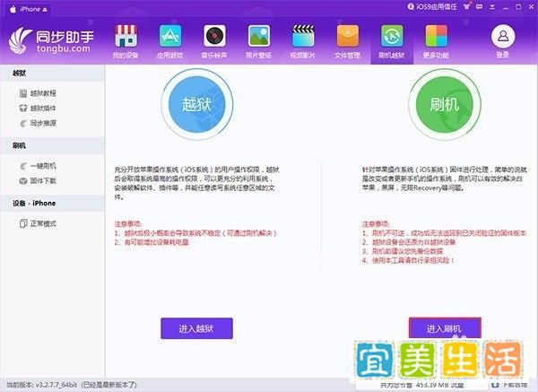538x392 pixels.
Task: Click the 刷机 sidebar section header
Action: 52,145
